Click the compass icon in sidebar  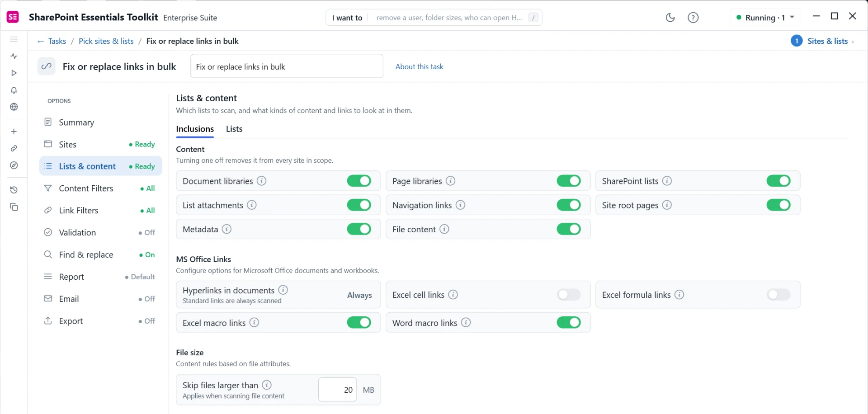point(14,165)
